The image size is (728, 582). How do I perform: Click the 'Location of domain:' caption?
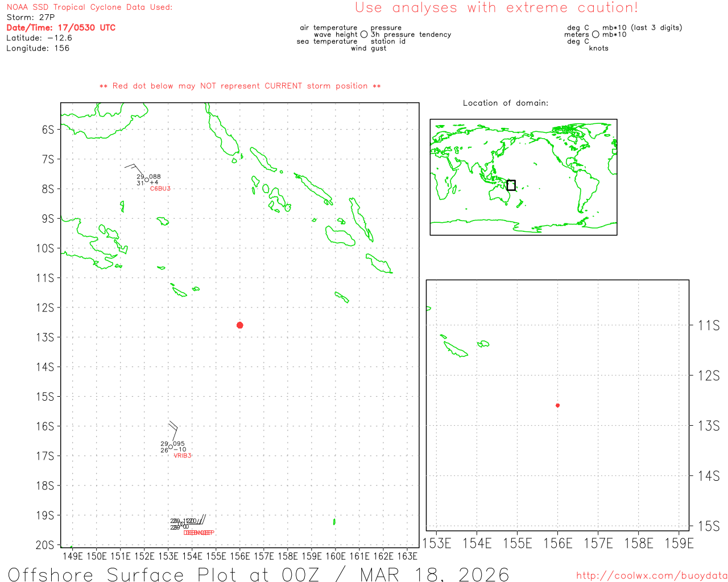click(505, 103)
